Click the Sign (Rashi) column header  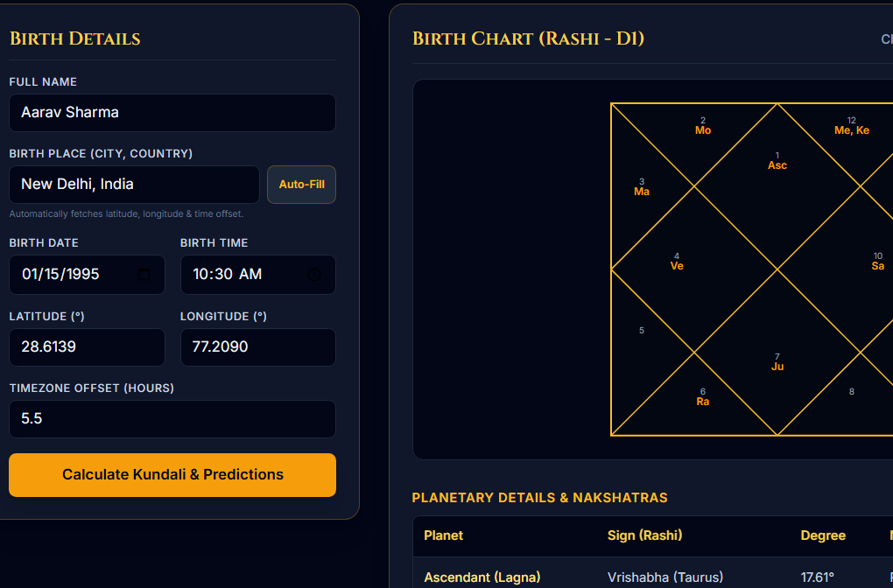pos(644,535)
